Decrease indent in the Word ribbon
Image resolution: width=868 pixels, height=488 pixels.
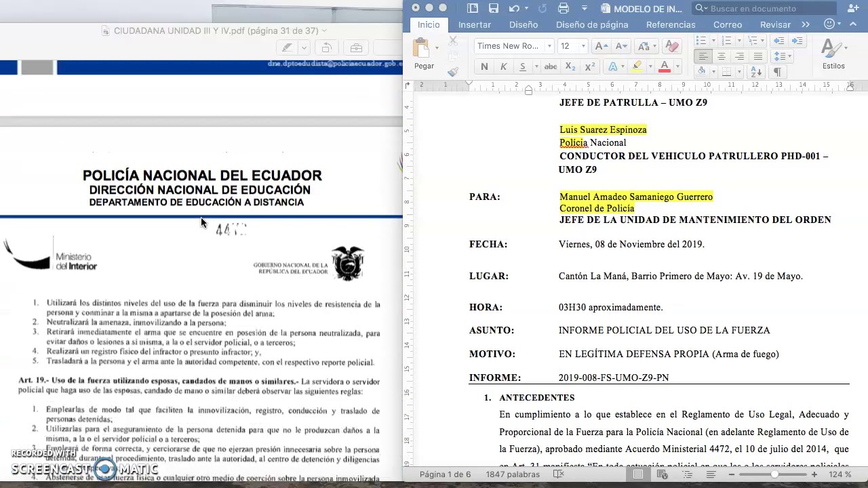tap(779, 41)
